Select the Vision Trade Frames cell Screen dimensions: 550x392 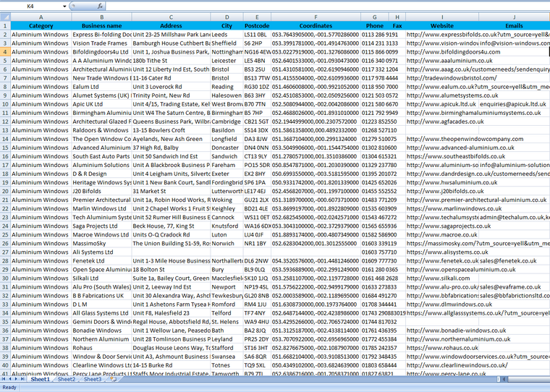coord(102,43)
